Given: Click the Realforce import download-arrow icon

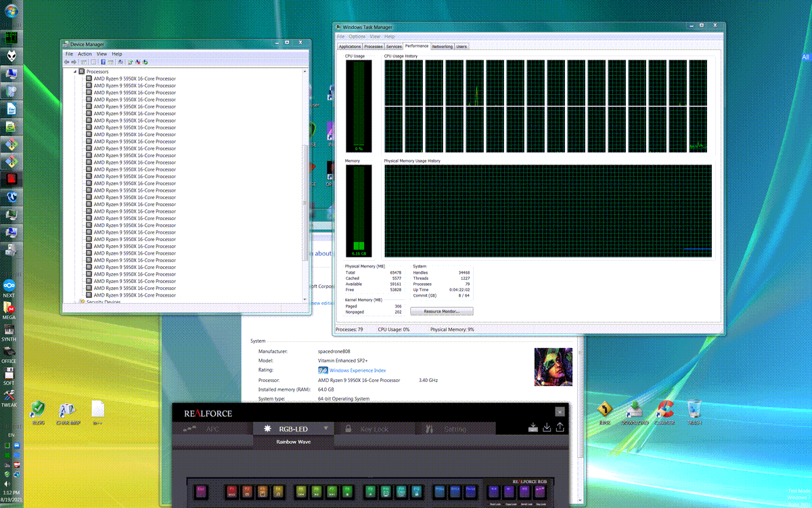Looking at the screenshot, I should pyautogui.click(x=547, y=427).
